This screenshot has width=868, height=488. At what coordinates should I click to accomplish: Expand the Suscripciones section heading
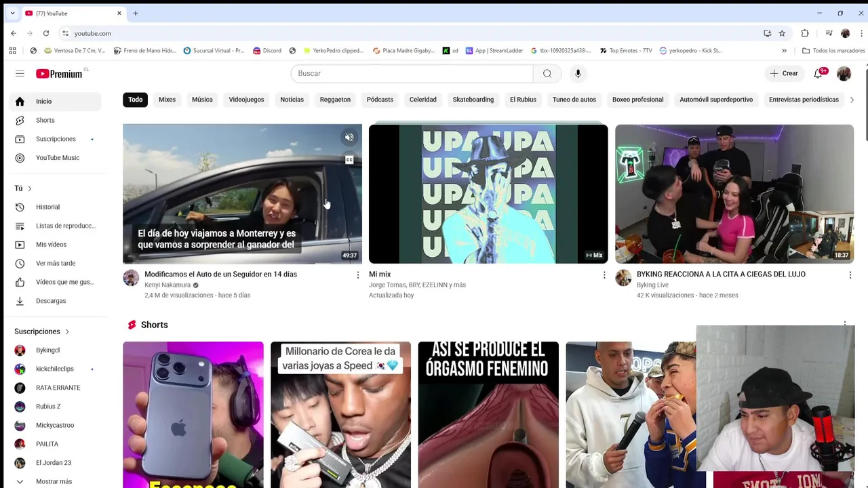coord(42,331)
